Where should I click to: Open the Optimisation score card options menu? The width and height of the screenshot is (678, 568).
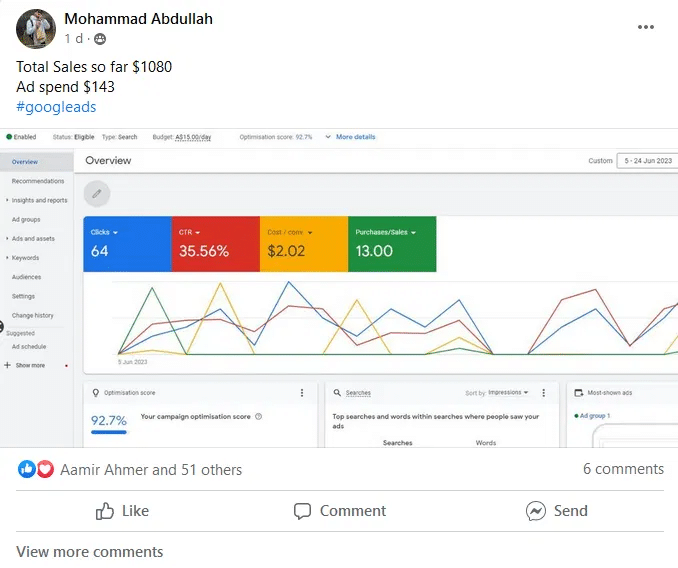[x=302, y=392]
